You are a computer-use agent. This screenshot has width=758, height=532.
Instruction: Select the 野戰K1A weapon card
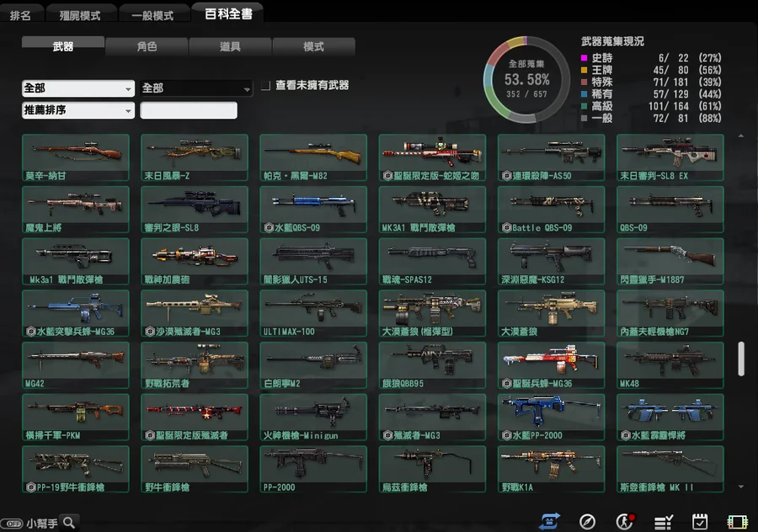tap(551, 469)
